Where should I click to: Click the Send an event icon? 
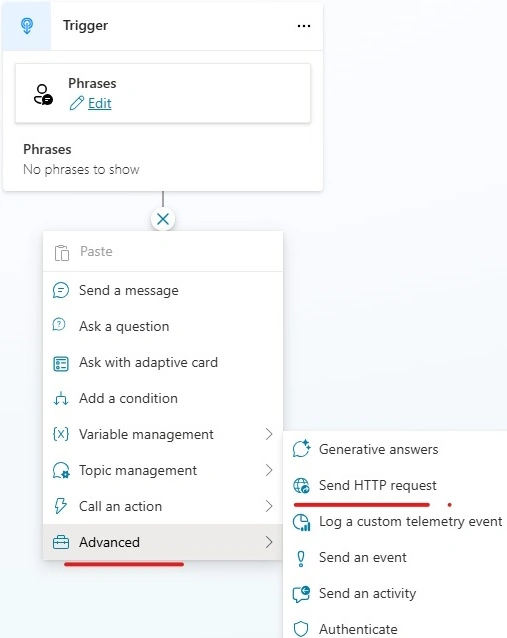pyautogui.click(x=301, y=559)
